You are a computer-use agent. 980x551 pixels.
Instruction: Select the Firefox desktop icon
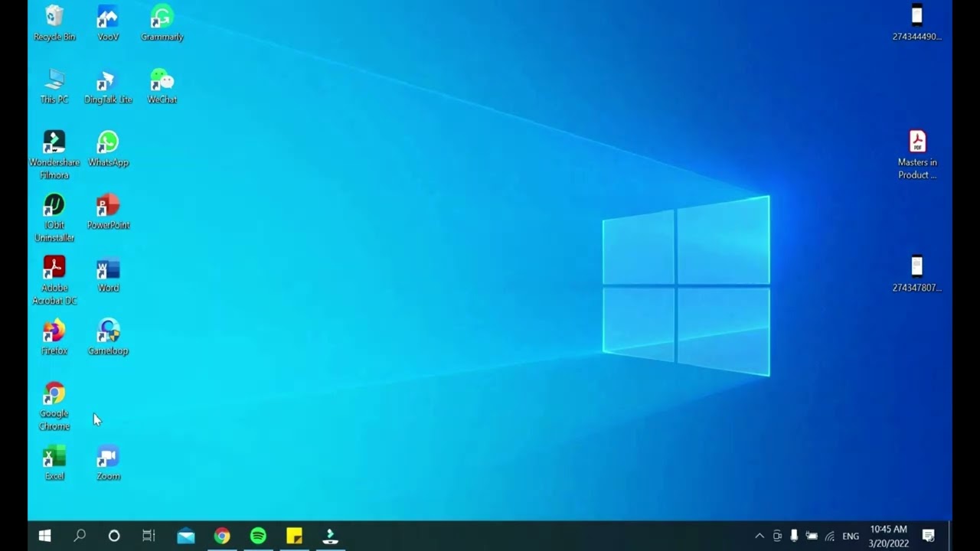coord(54,337)
